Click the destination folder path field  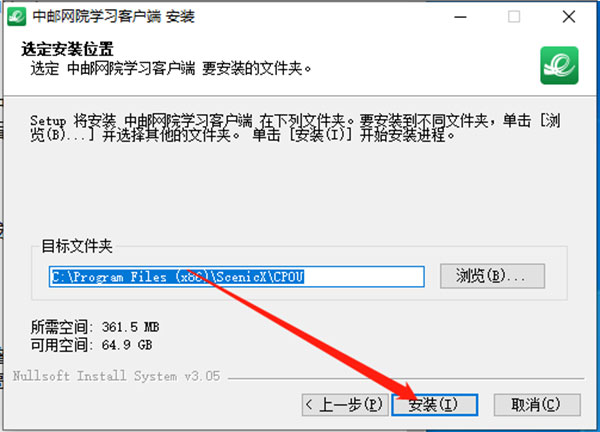236,276
